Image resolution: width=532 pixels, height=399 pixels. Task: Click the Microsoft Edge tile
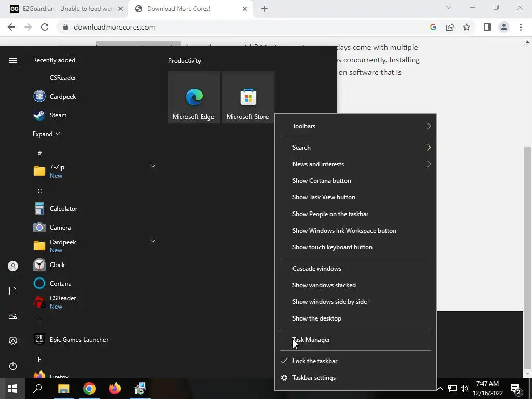(x=194, y=97)
